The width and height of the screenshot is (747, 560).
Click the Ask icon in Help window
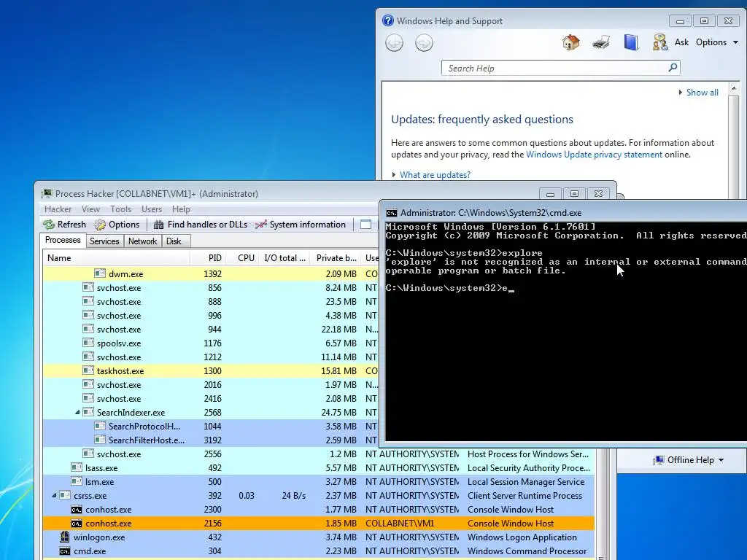pos(659,42)
